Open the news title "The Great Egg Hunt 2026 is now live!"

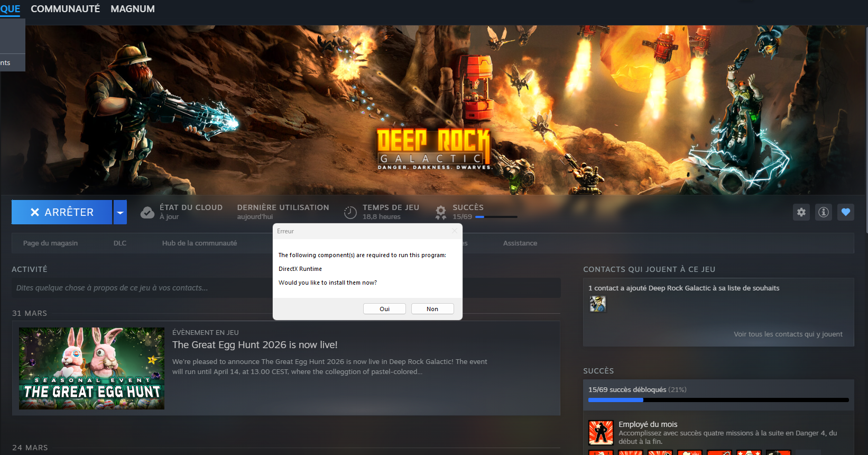pos(255,345)
